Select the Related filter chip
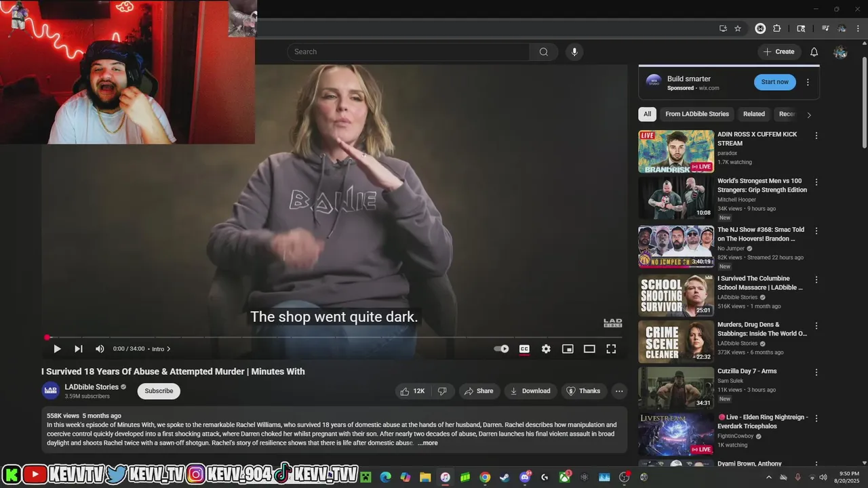The width and height of the screenshot is (868, 488). [753, 114]
